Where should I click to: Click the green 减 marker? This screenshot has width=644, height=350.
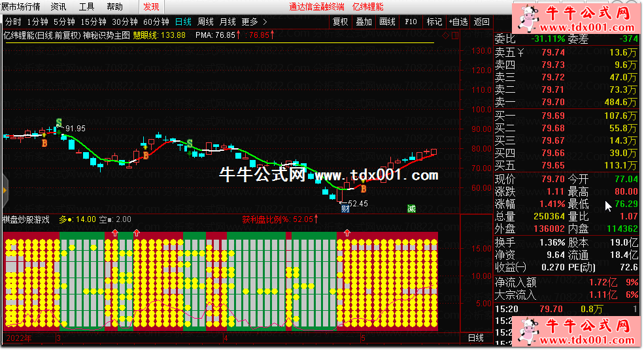click(x=411, y=208)
